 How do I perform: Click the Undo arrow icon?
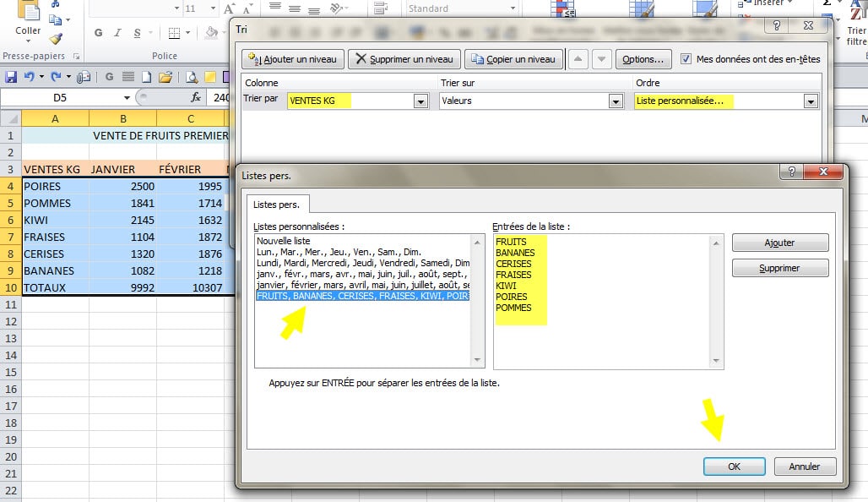30,77
